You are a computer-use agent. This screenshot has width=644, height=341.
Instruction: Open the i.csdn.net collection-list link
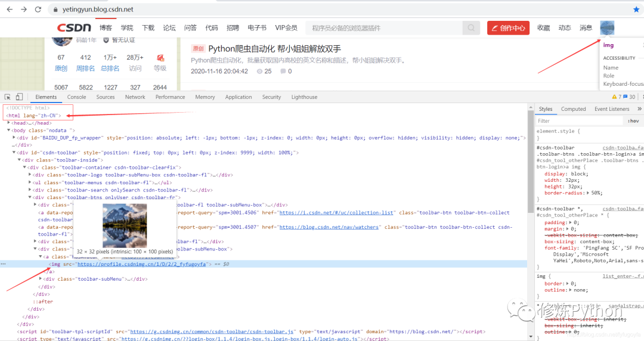[336, 212]
